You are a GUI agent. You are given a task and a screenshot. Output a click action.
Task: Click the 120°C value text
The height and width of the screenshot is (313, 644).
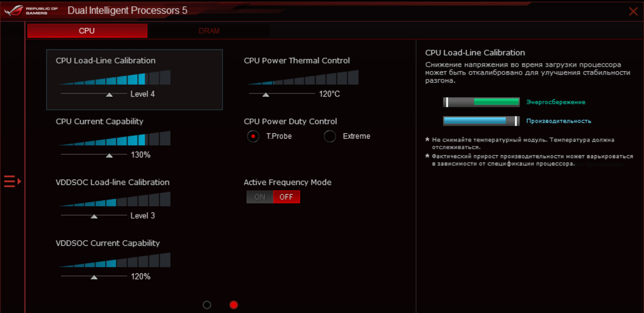330,94
